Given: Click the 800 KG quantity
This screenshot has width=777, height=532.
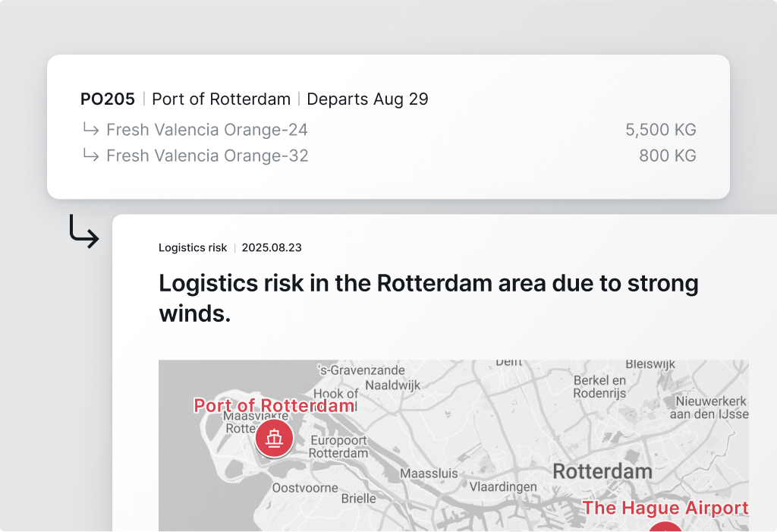Looking at the screenshot, I should tap(667, 156).
